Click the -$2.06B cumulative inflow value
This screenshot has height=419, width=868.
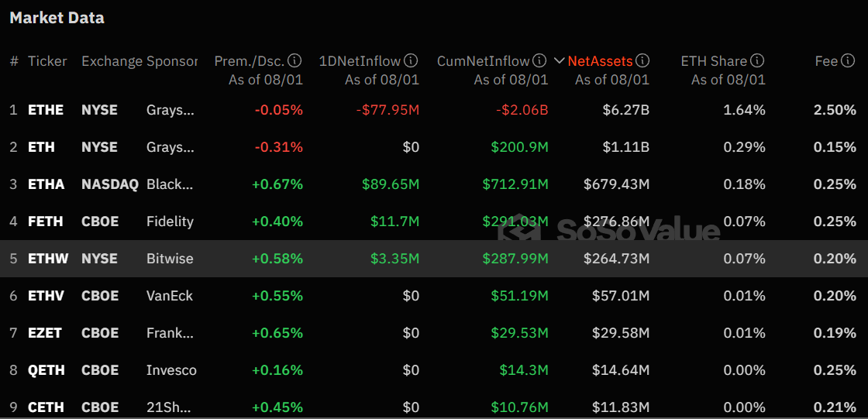pyautogui.click(x=522, y=110)
